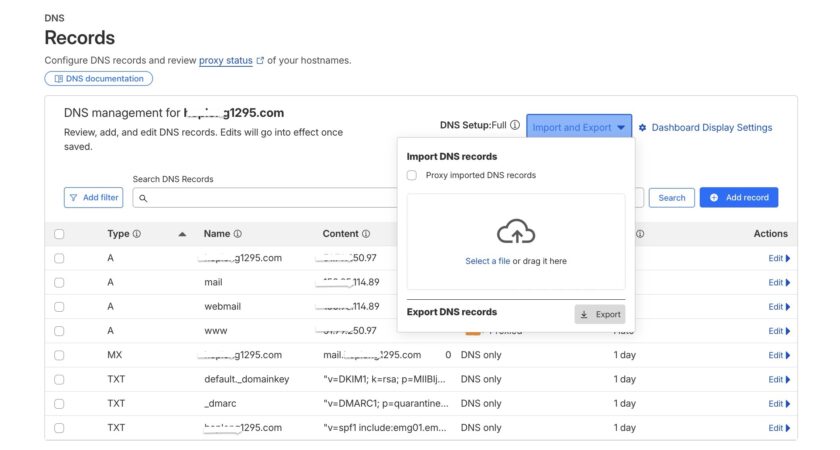840x450 pixels.
Task: Select the checkbox for the www A record
Action: [59, 331]
